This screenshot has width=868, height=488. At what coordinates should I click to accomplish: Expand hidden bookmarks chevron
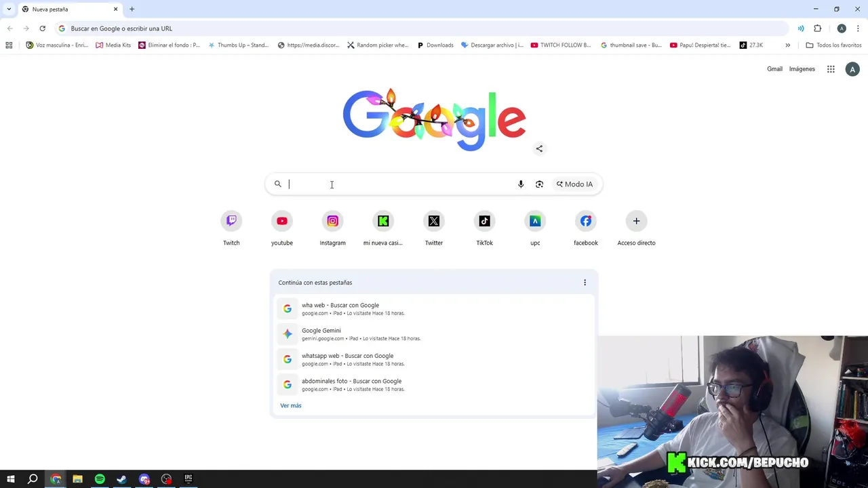[787, 45]
